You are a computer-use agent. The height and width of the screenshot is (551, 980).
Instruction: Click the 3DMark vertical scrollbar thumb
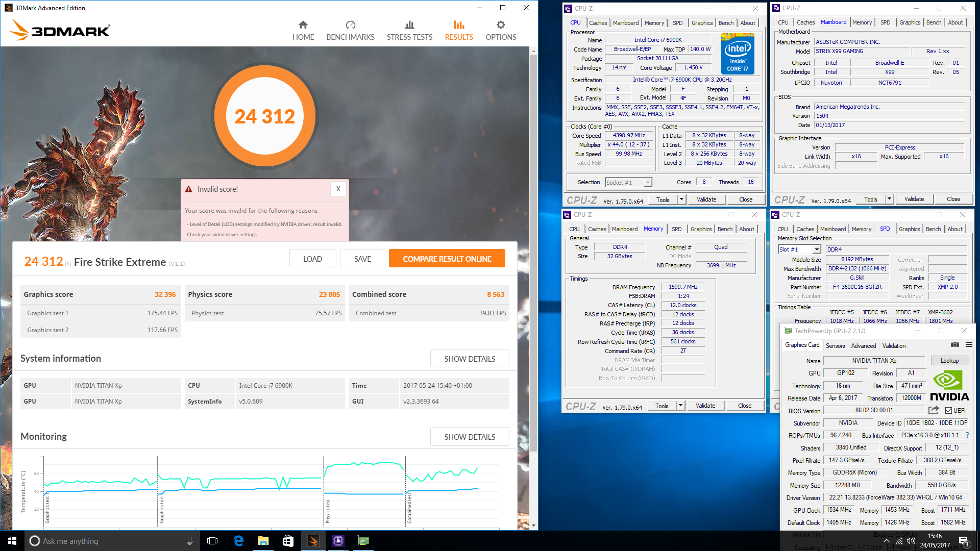tap(533, 253)
